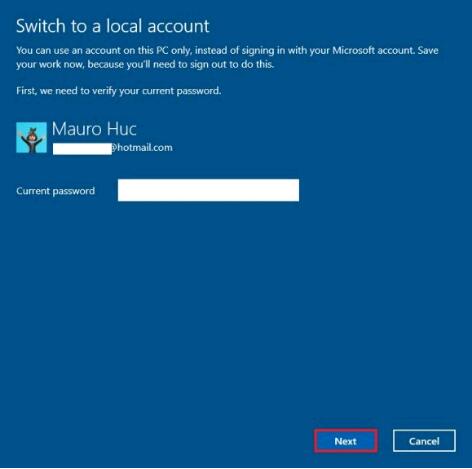Click the @hotmail.com email text
472x469 pixels.
(142, 148)
